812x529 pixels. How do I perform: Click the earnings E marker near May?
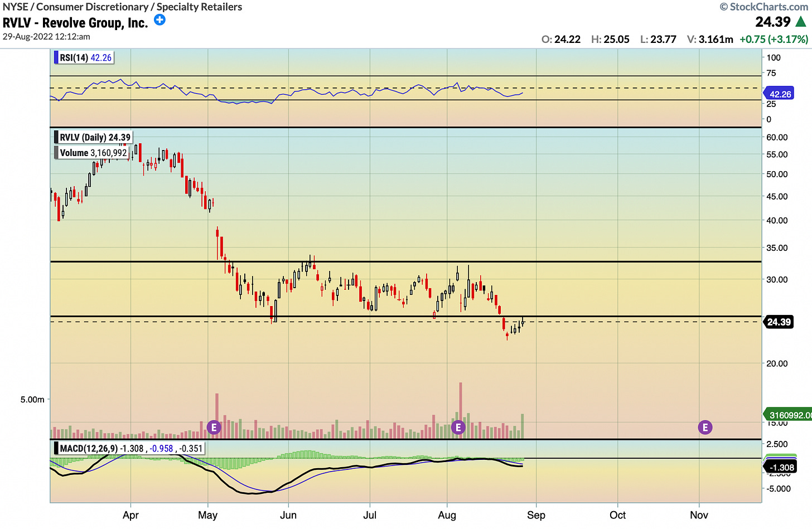(x=214, y=428)
